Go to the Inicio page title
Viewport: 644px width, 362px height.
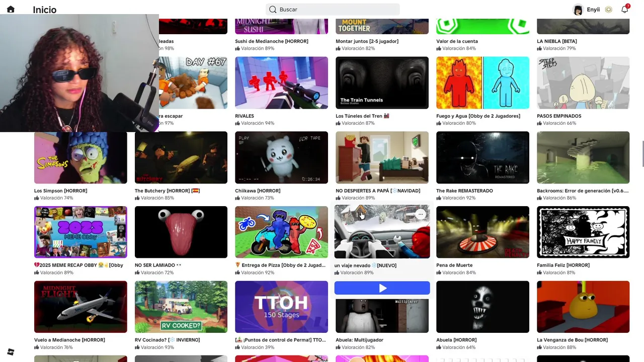(x=44, y=10)
